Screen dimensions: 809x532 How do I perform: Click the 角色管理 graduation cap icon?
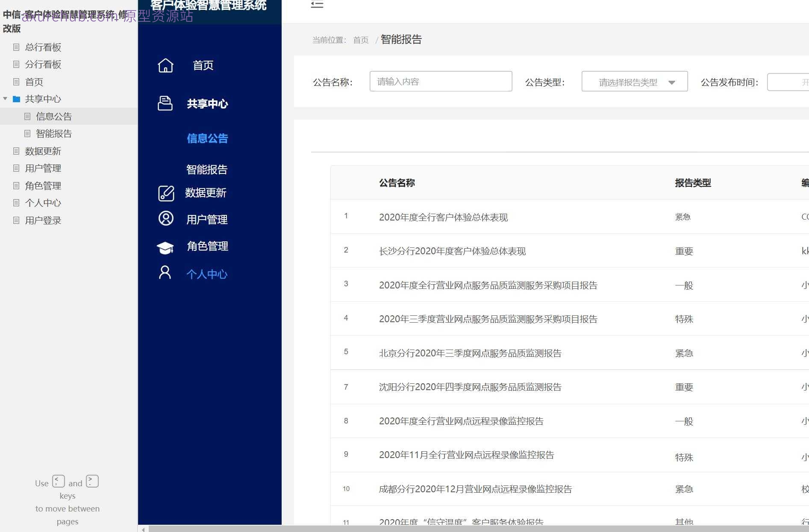coord(165,247)
